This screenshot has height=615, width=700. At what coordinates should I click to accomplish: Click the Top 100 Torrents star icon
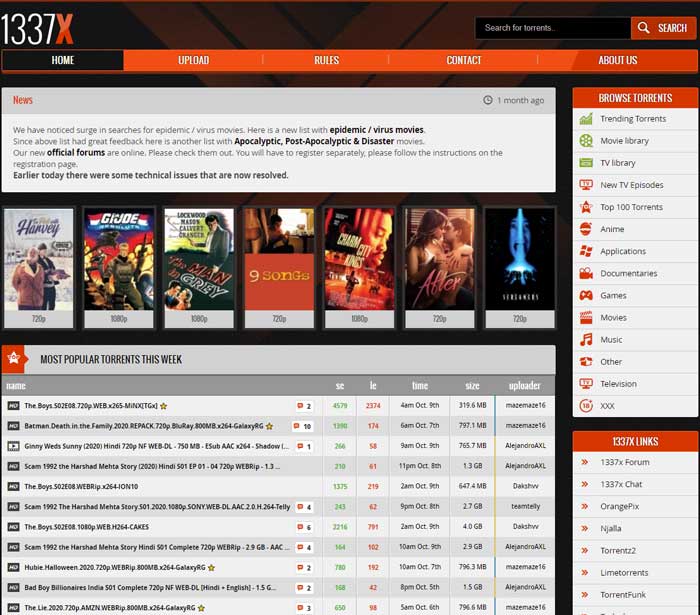tap(586, 207)
